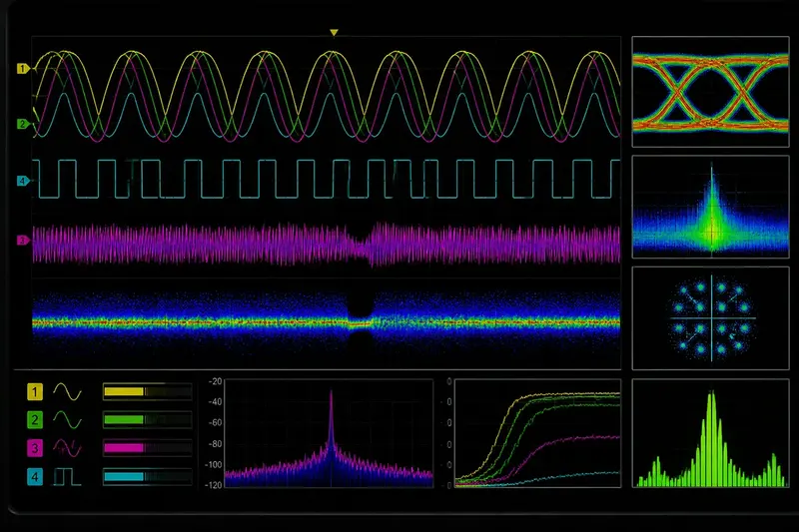Click the blue spectrogram band below the noise trace
Screen dimensions: 799x532
click(327, 321)
